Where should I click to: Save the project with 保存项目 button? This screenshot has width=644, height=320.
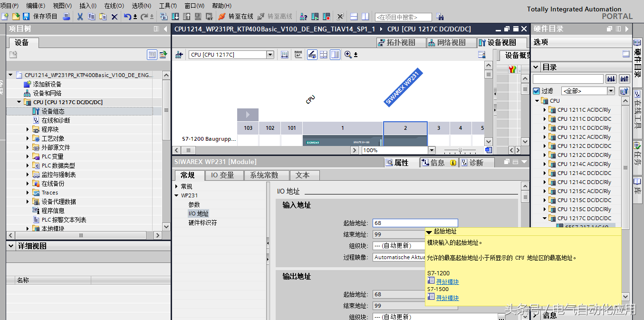coord(40,17)
